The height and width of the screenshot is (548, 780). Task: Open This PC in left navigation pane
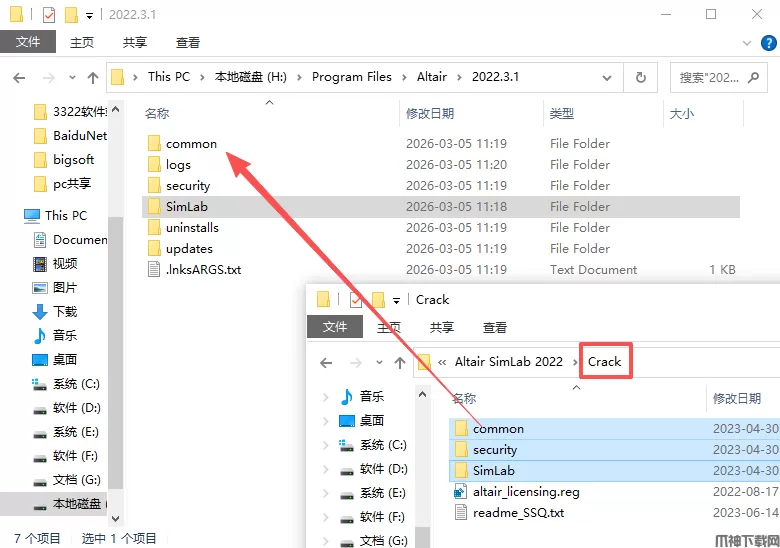click(x=66, y=215)
